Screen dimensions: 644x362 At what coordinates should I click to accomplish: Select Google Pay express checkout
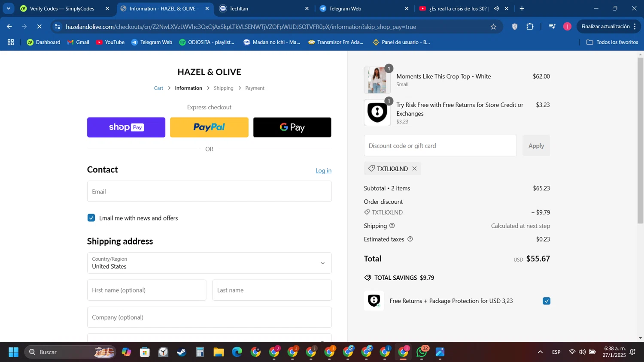[292, 127]
